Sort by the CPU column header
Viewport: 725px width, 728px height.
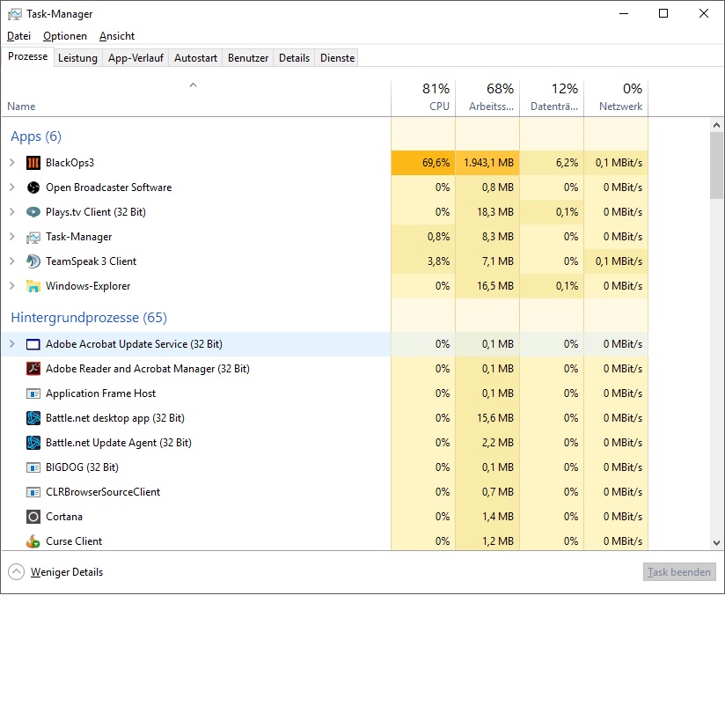pyautogui.click(x=423, y=98)
